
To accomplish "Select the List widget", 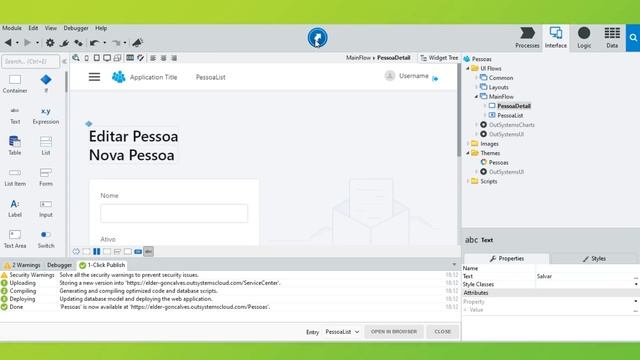I will pyautogui.click(x=46, y=146).
